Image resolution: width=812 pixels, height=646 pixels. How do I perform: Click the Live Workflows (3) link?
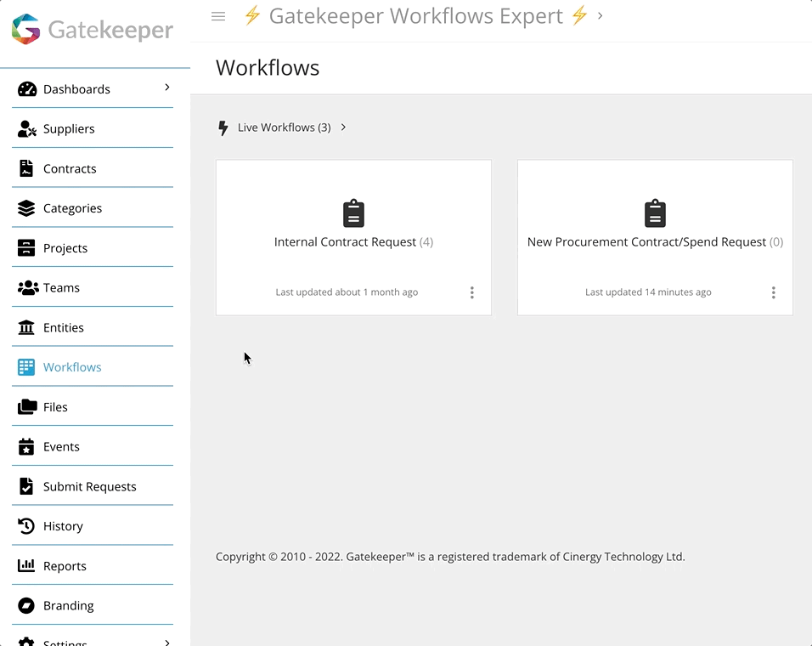click(x=285, y=127)
